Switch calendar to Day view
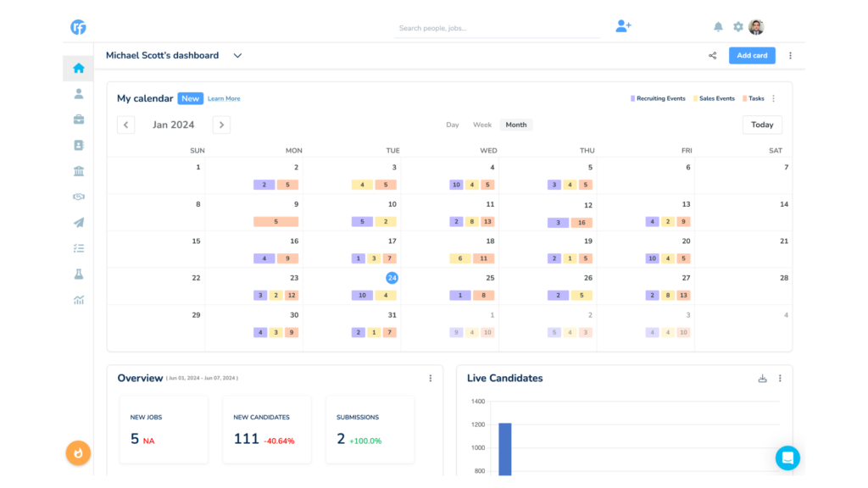Image resolution: width=868 pixels, height=488 pixels. click(x=453, y=125)
